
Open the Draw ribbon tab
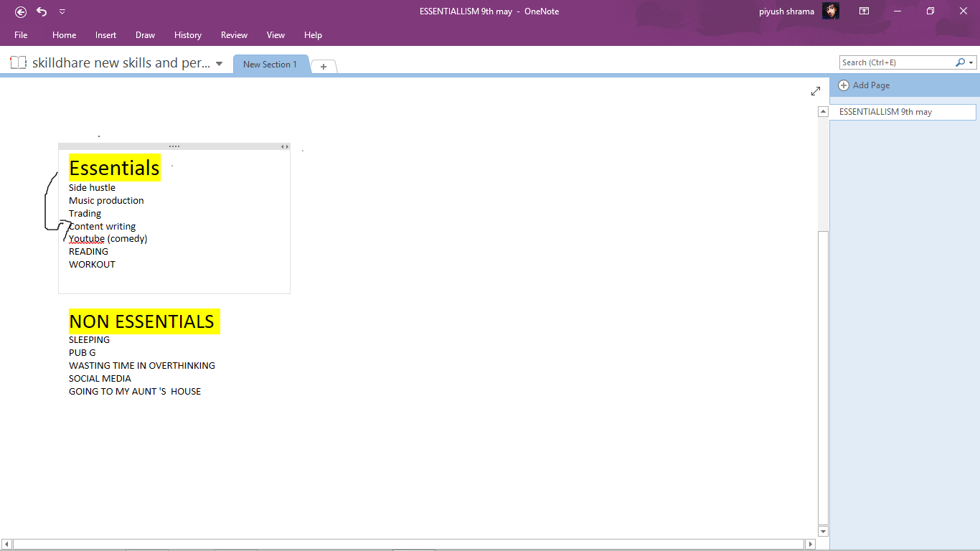coord(145,35)
